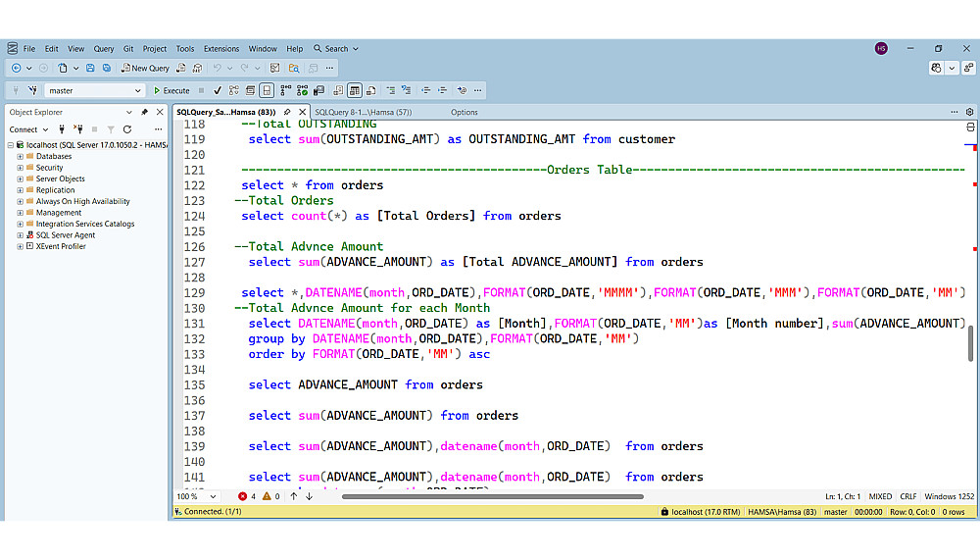Viewport: 980px width, 560px height.
Task: Collapse the localhost server node
Action: tap(10, 145)
